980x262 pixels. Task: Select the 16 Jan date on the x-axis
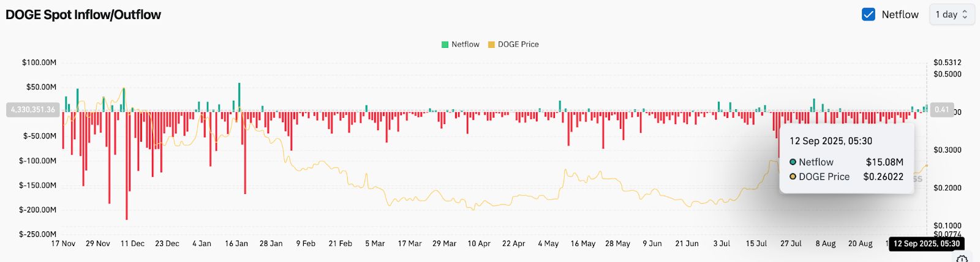click(236, 244)
